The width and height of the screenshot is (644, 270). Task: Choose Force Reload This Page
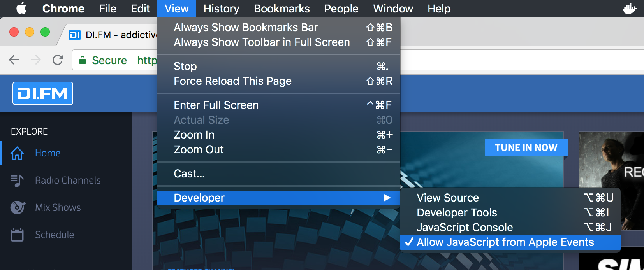(x=279, y=81)
